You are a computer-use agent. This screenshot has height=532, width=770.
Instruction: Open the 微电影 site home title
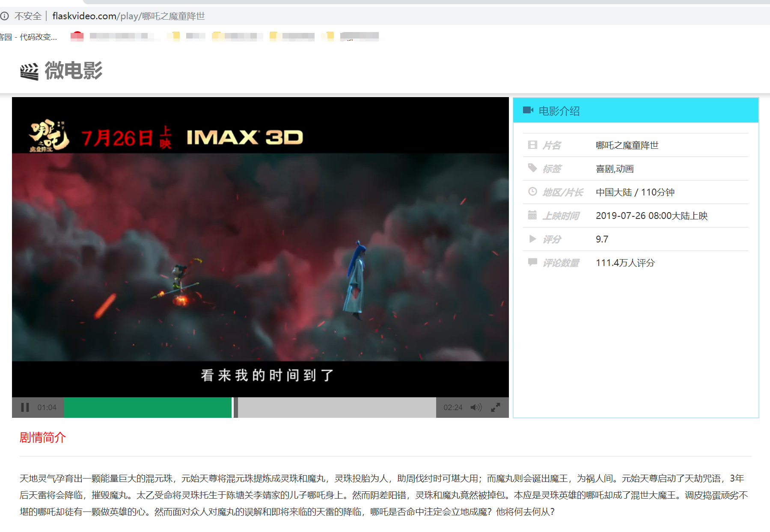pyautogui.click(x=74, y=71)
